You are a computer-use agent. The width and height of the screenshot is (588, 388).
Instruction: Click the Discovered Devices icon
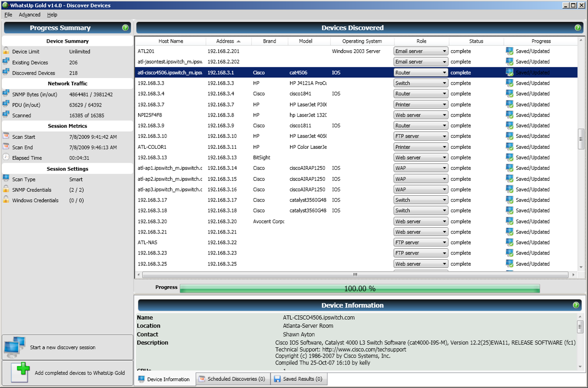6,72
